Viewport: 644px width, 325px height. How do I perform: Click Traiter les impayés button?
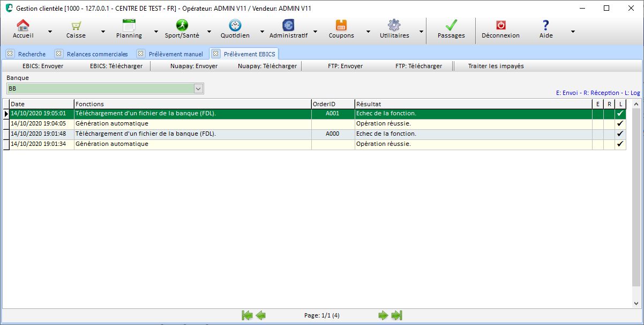click(x=496, y=66)
